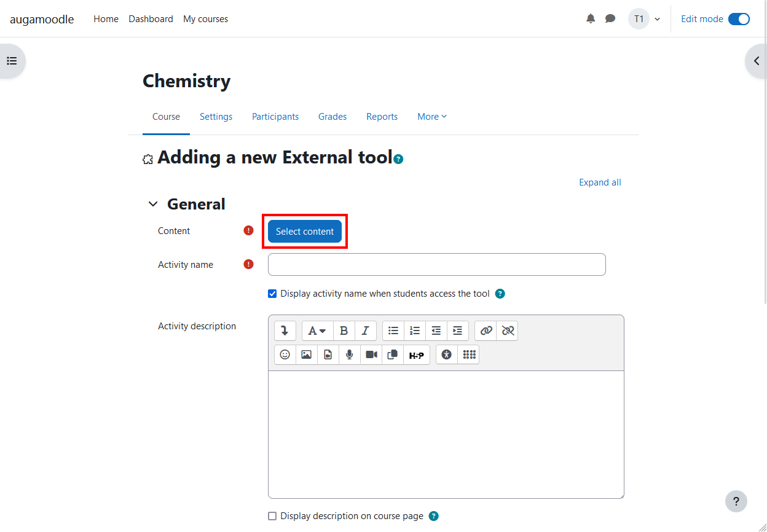
Task: Enable Display description on course page
Action: (272, 516)
